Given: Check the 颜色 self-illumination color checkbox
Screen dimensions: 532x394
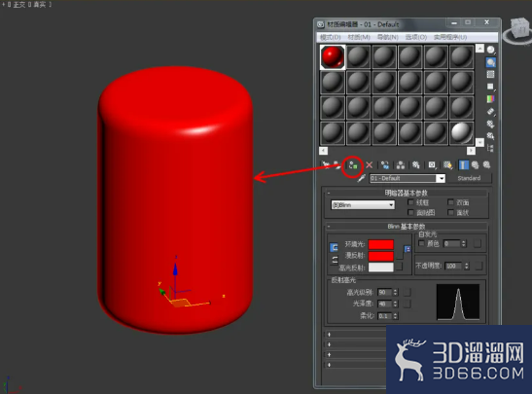Looking at the screenshot, I should (x=422, y=243).
